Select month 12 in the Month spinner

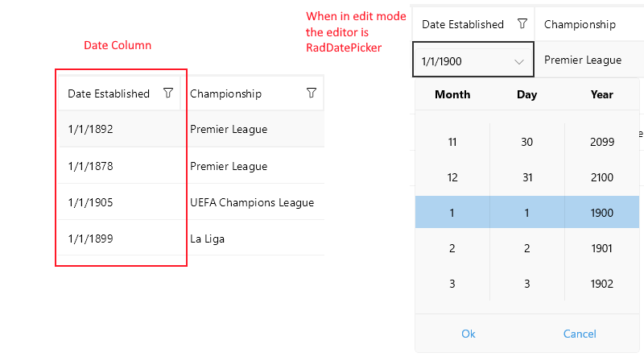pos(452,177)
